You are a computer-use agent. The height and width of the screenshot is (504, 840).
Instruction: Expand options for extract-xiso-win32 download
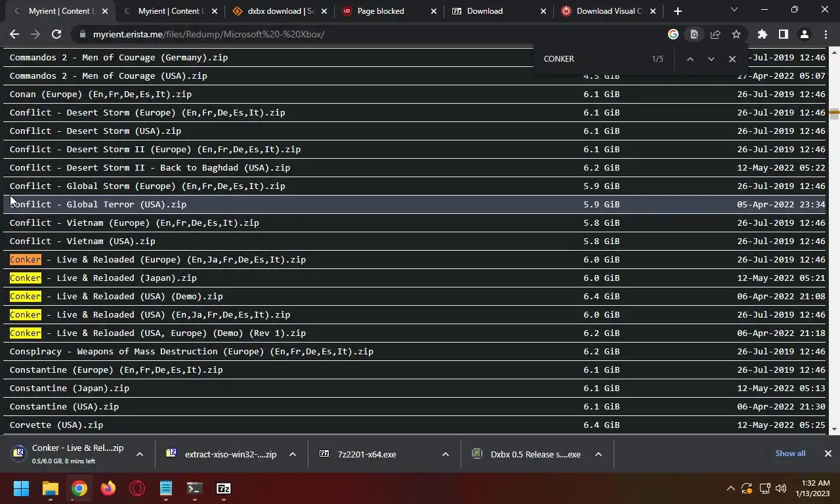click(292, 454)
